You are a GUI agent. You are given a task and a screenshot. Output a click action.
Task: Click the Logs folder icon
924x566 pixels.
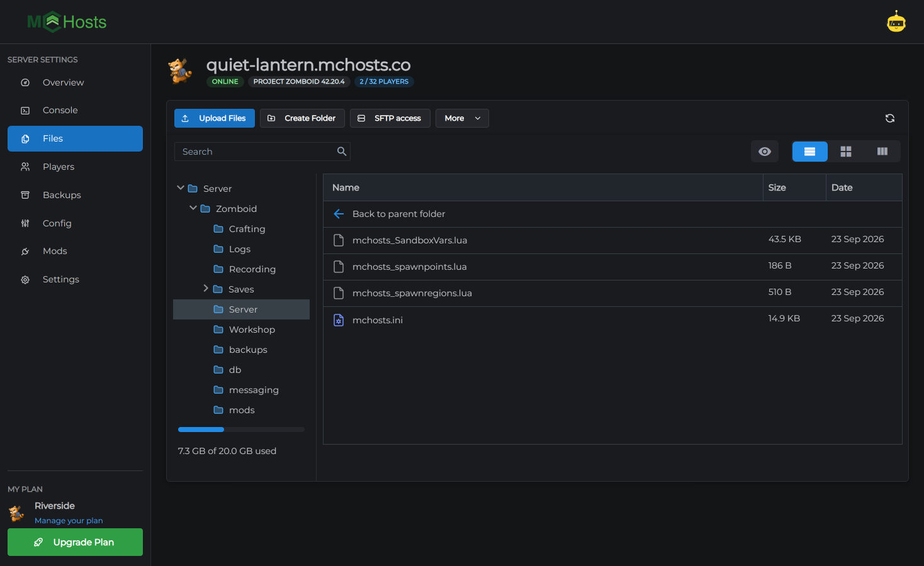pyautogui.click(x=218, y=249)
